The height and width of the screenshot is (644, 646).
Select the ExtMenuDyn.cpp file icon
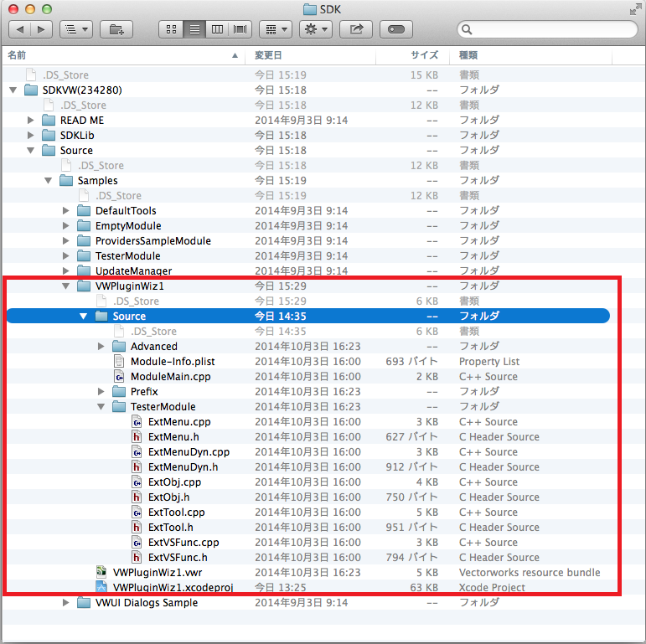click(137, 451)
